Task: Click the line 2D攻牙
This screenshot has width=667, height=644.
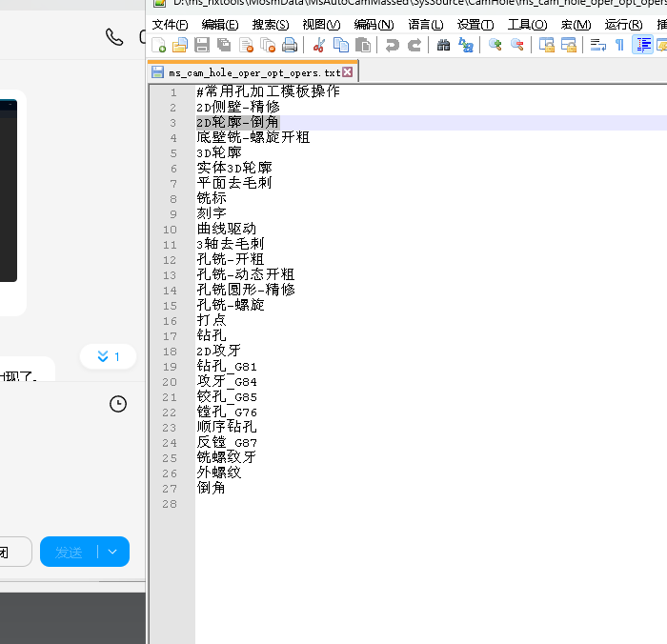Action: pyautogui.click(x=218, y=351)
